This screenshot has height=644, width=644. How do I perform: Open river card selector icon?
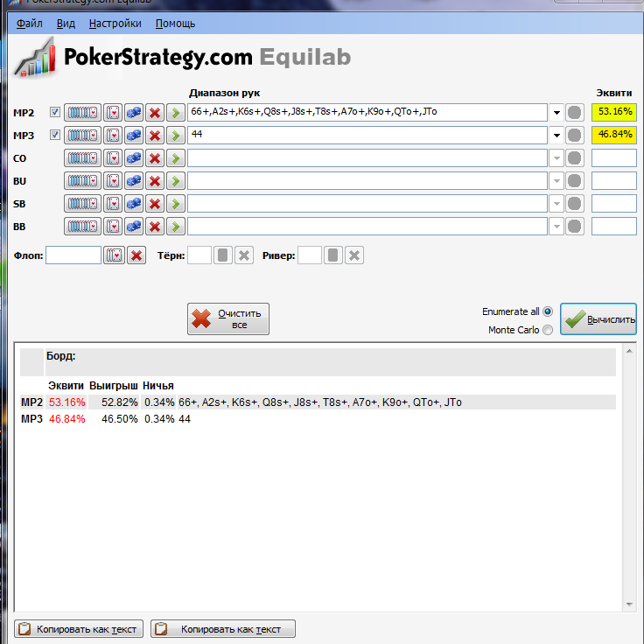pyautogui.click(x=333, y=255)
